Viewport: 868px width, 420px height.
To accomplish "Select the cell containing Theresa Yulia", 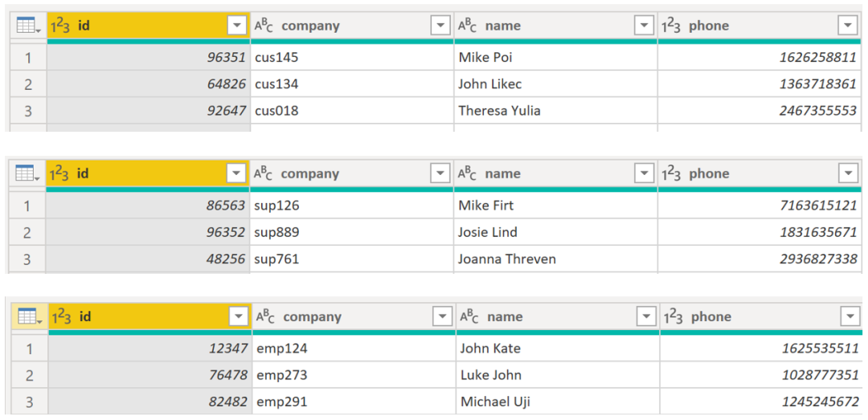I will pos(556,111).
